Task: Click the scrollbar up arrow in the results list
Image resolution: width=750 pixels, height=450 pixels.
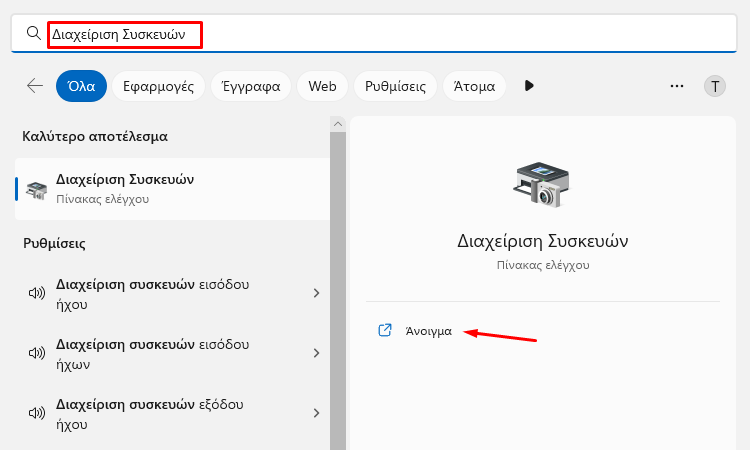Action: pyautogui.click(x=338, y=124)
